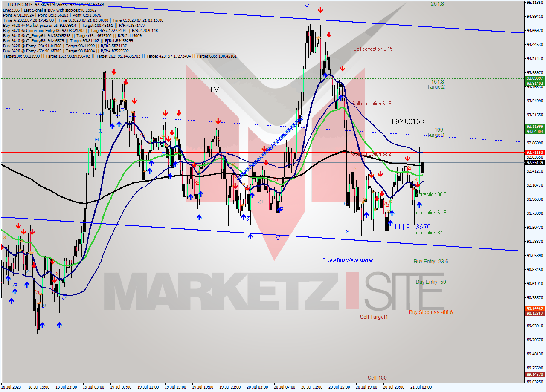546x392 pixels.
Task: Click the black 92.55139 current price tag
Action: [535, 162]
